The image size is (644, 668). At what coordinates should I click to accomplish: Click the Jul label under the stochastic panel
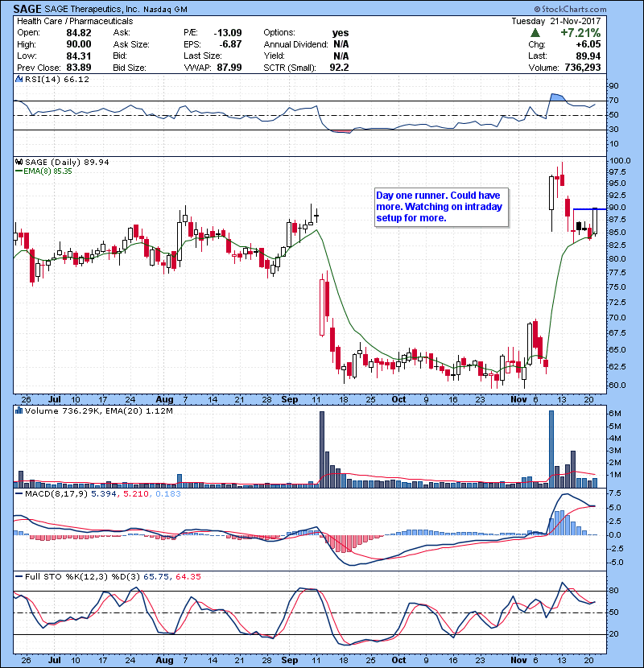pyautogui.click(x=55, y=660)
